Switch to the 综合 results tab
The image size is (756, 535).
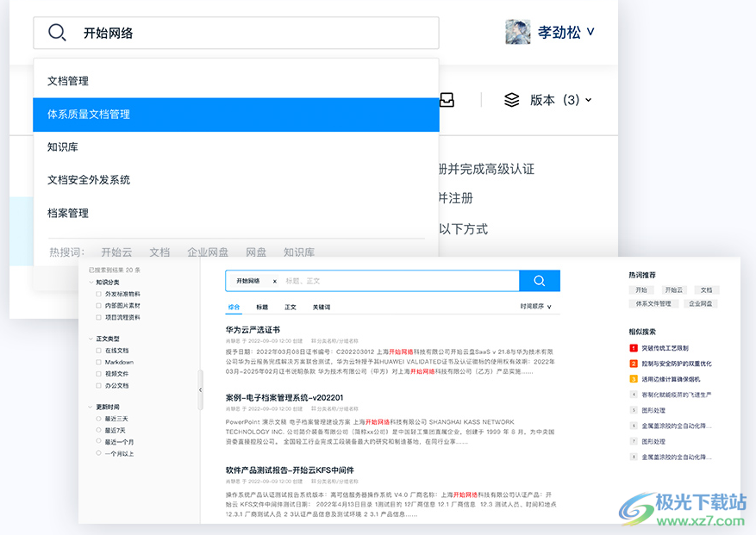[234, 307]
